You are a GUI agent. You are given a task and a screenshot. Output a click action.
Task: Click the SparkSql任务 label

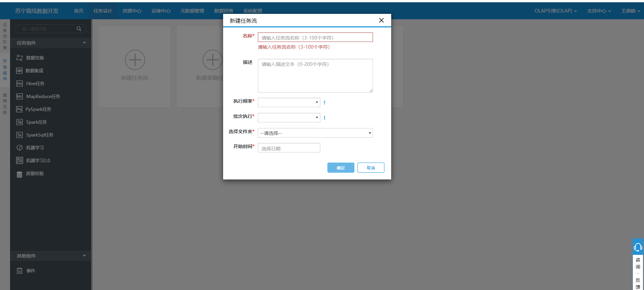point(40,135)
